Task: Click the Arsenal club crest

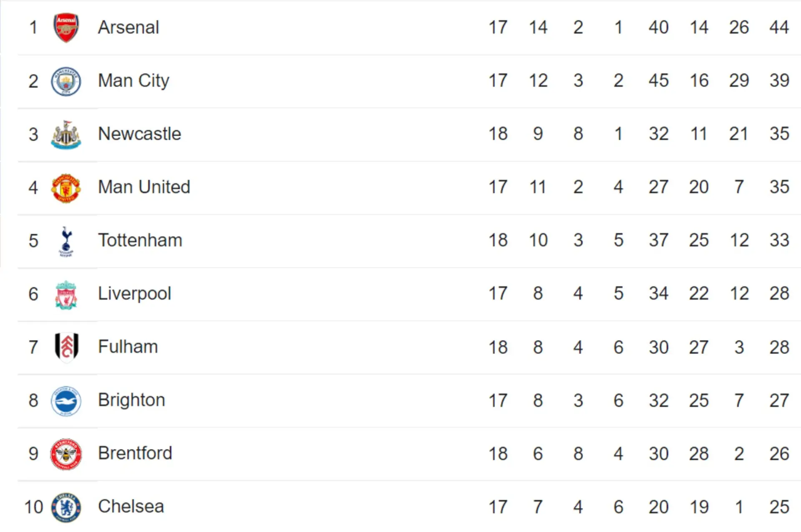Action: (66, 28)
